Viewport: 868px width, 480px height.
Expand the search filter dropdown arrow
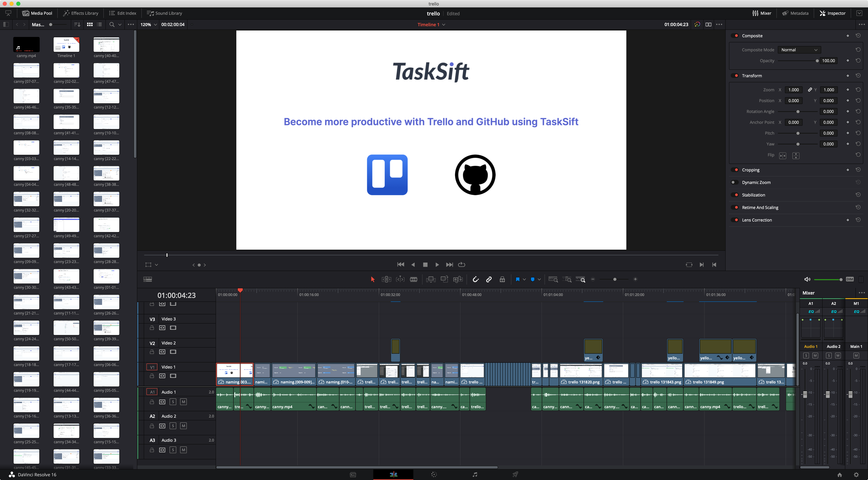click(x=120, y=25)
